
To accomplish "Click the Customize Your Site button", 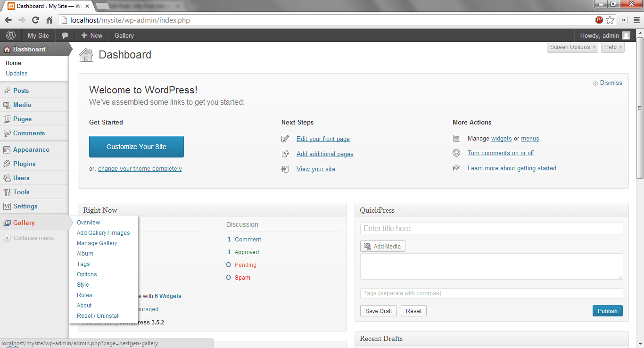I will pos(136,147).
